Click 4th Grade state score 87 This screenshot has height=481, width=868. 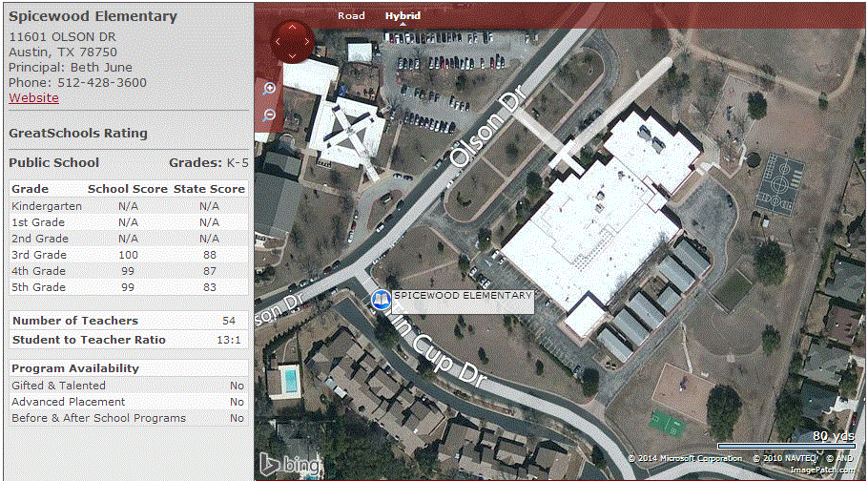point(209,271)
